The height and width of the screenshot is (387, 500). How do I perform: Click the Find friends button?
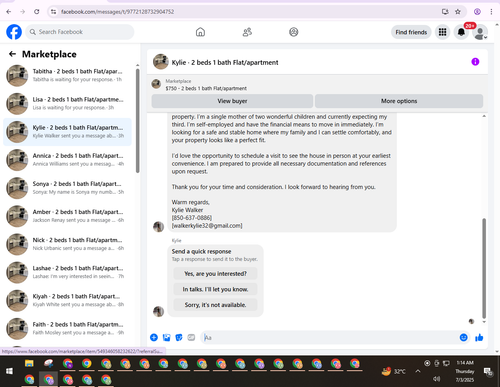tap(411, 32)
